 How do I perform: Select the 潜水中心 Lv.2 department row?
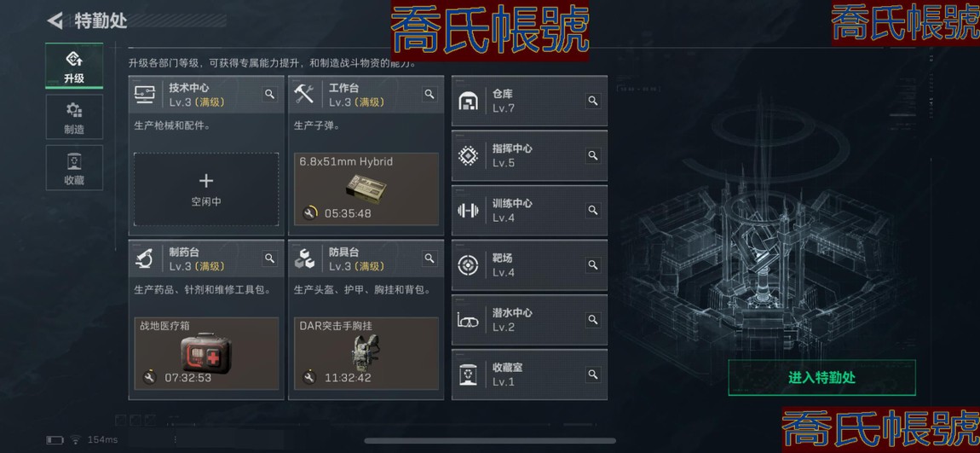click(x=529, y=320)
